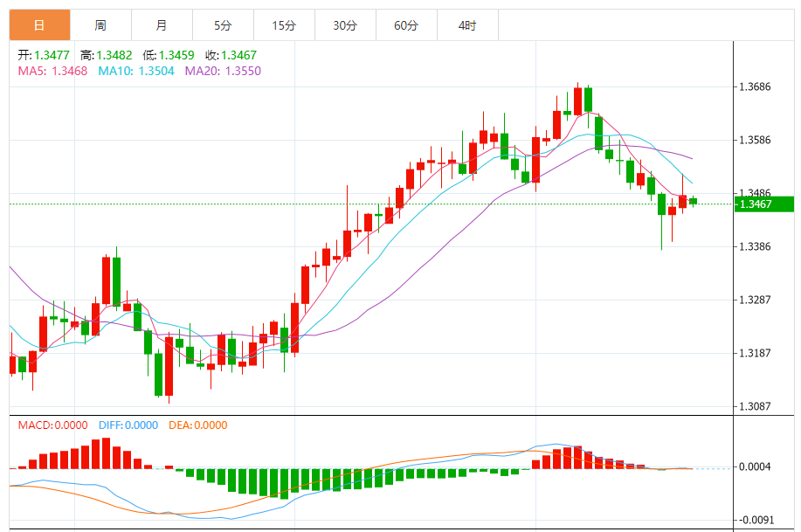The width and height of the screenshot is (801, 532).
Task: Click the MACD:0.0000 label
Action: pos(52,425)
